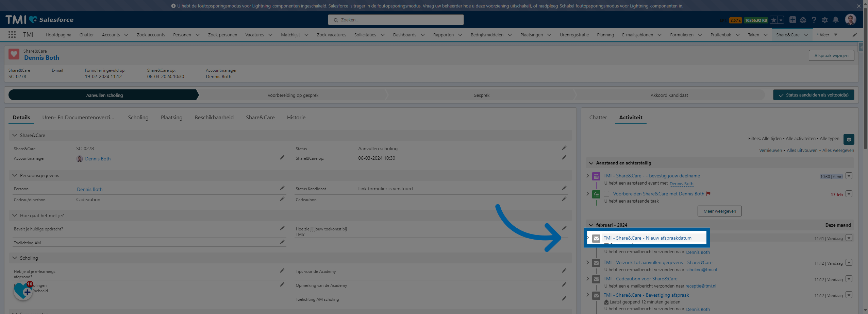Edit Toelichting AM field pencil
The width and height of the screenshot is (868, 314).
[x=282, y=242]
